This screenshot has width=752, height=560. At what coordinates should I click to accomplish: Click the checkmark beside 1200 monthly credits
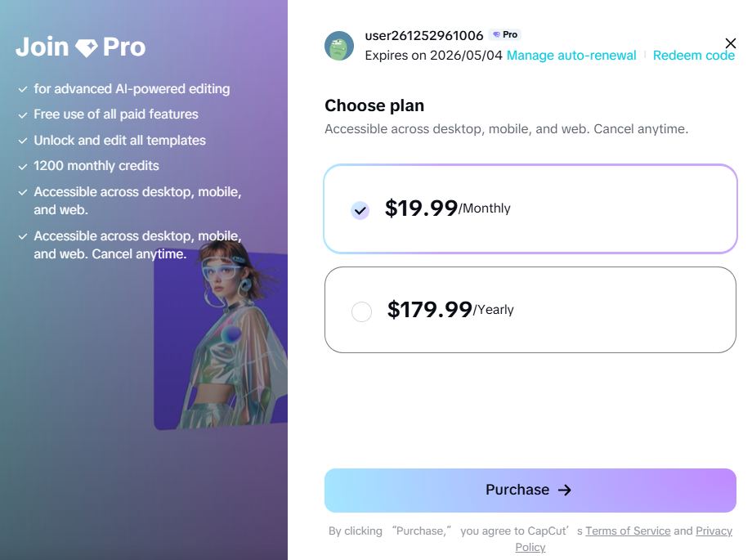point(23,166)
